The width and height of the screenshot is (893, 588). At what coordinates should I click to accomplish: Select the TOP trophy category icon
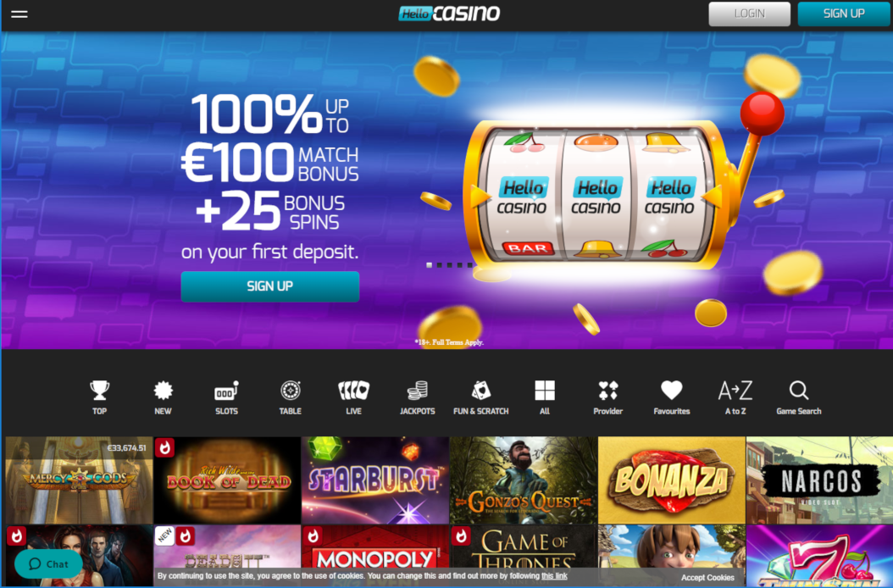point(100,397)
